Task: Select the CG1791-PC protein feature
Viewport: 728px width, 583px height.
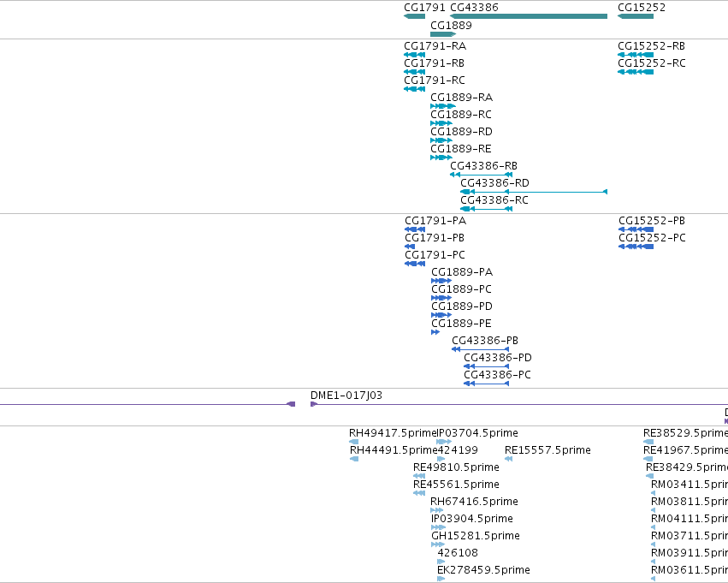Action: click(415, 264)
